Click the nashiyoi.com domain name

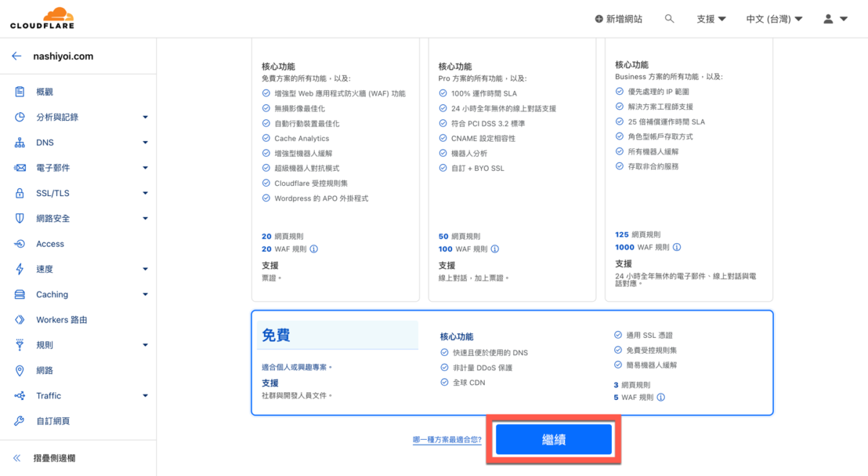[63, 56]
